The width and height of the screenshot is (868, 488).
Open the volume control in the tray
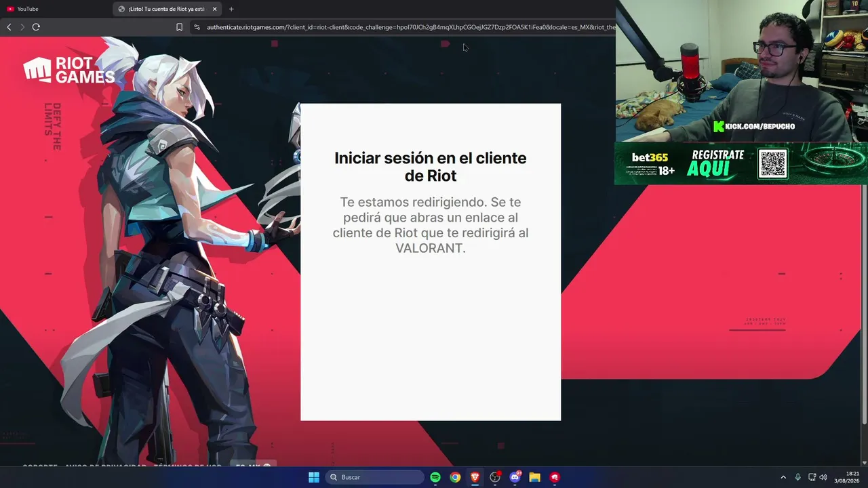(823, 477)
